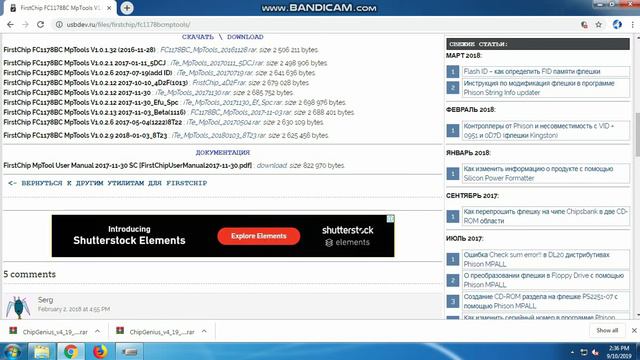The width and height of the screenshot is (640, 360).
Task: Open CD-ROM partition PS2251-07 article
Action: (541, 301)
